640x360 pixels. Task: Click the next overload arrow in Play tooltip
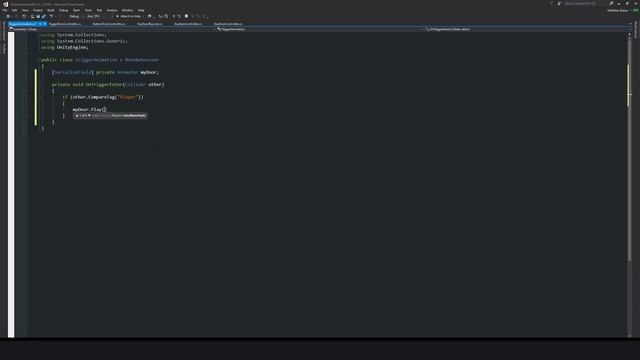pos(89,116)
